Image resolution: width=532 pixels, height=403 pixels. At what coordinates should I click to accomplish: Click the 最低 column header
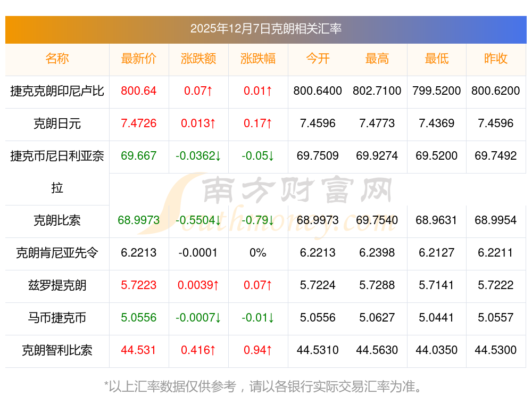coord(437,59)
